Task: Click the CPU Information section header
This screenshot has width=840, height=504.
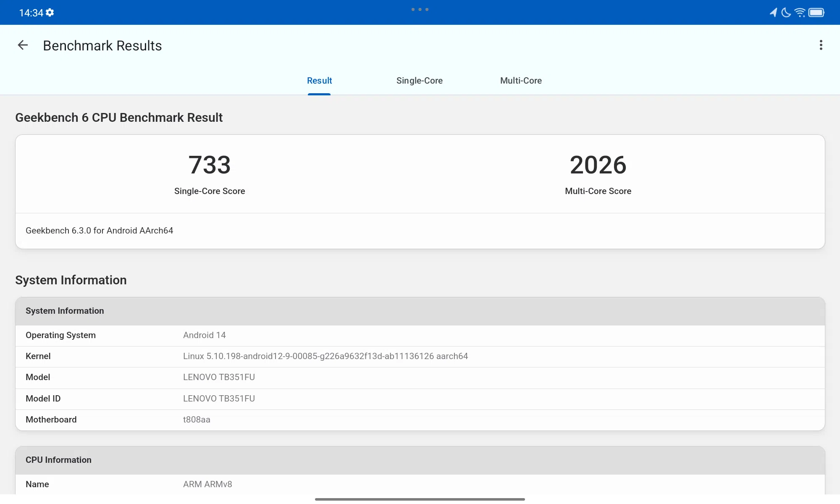Action: click(58, 460)
